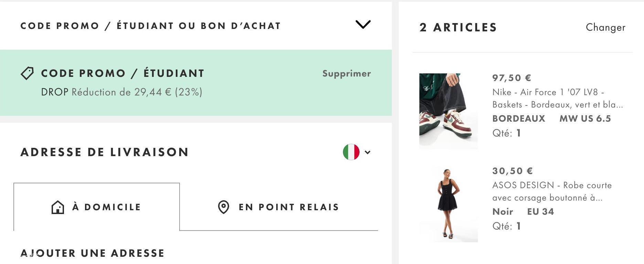Viewport: 644px width, 264px height.
Task: Select the À DOMICILE tab
Action: coord(97,207)
